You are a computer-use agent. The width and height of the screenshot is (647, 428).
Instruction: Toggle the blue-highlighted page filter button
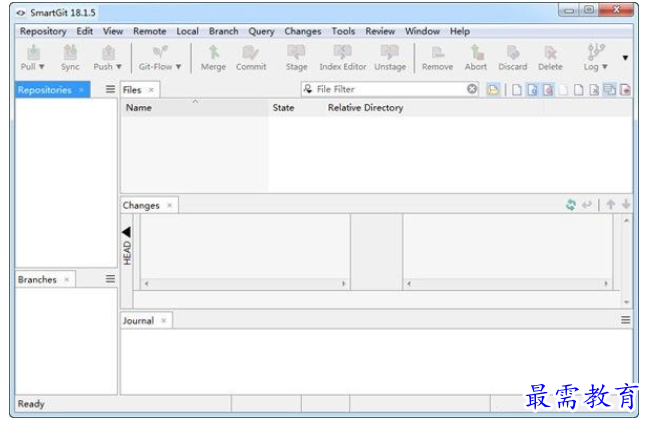tap(532, 90)
